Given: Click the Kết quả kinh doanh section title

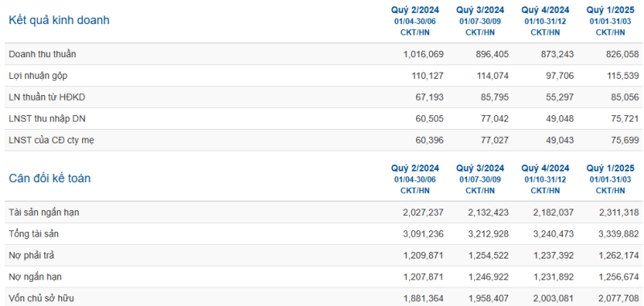Looking at the screenshot, I should click(x=59, y=20).
